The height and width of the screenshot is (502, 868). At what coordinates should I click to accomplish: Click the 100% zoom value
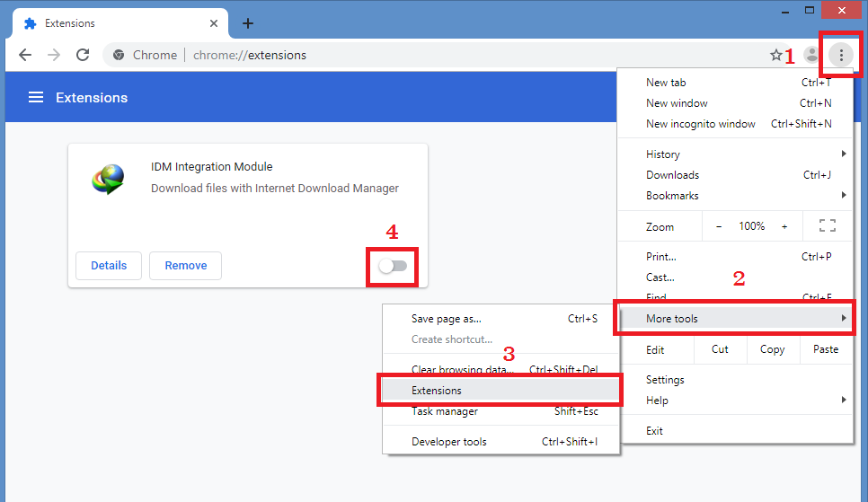[751, 225]
